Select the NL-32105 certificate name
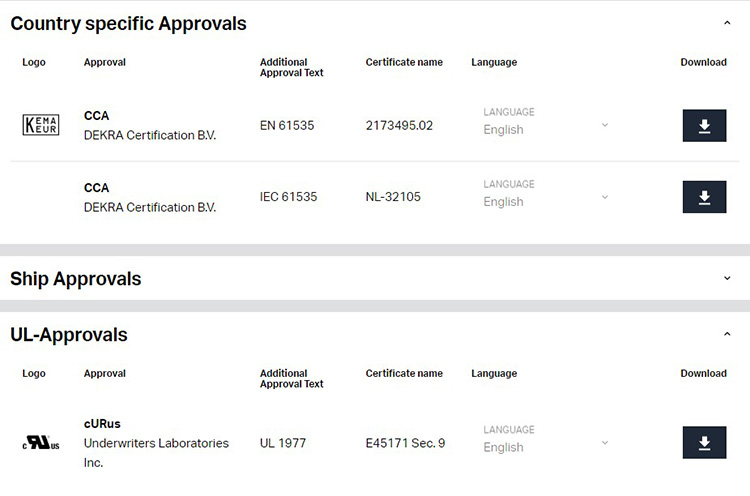Screen dimensions: 750x496 click(x=393, y=197)
